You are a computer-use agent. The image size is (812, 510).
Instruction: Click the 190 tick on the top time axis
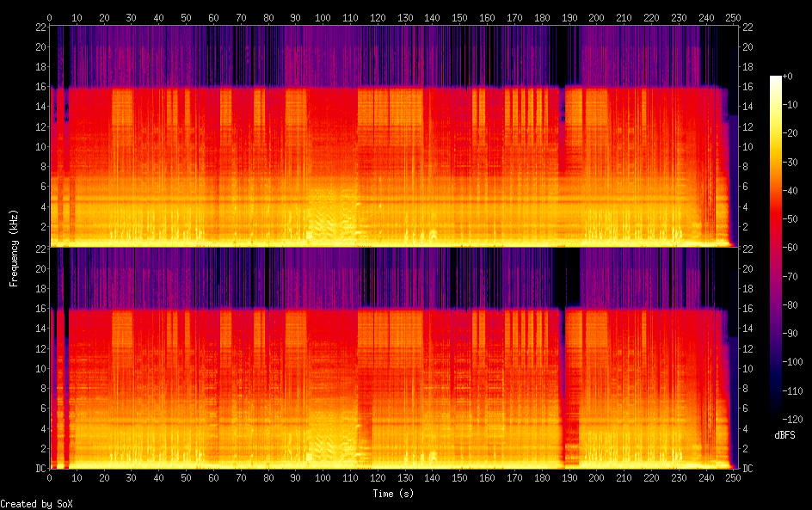pos(569,17)
